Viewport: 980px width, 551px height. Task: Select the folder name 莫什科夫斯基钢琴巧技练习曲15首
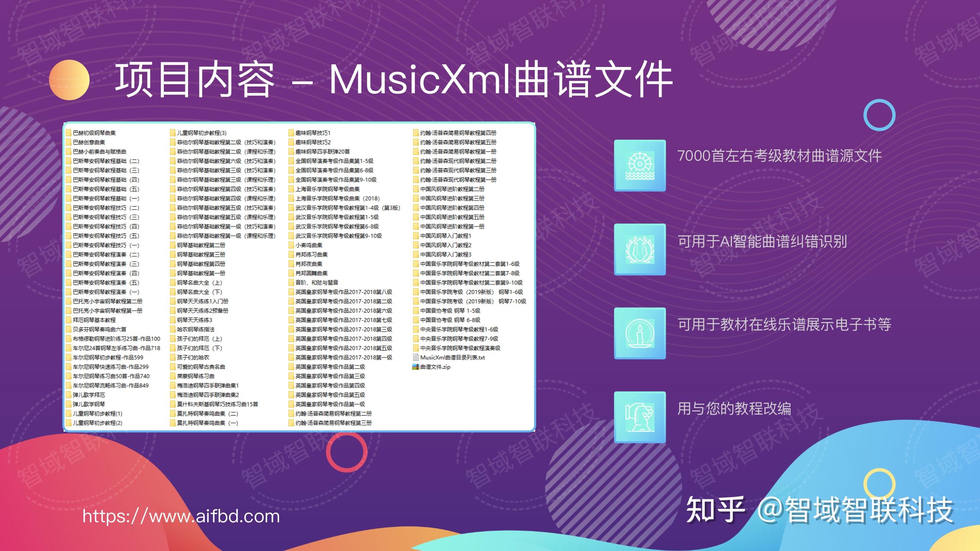[x=217, y=404]
